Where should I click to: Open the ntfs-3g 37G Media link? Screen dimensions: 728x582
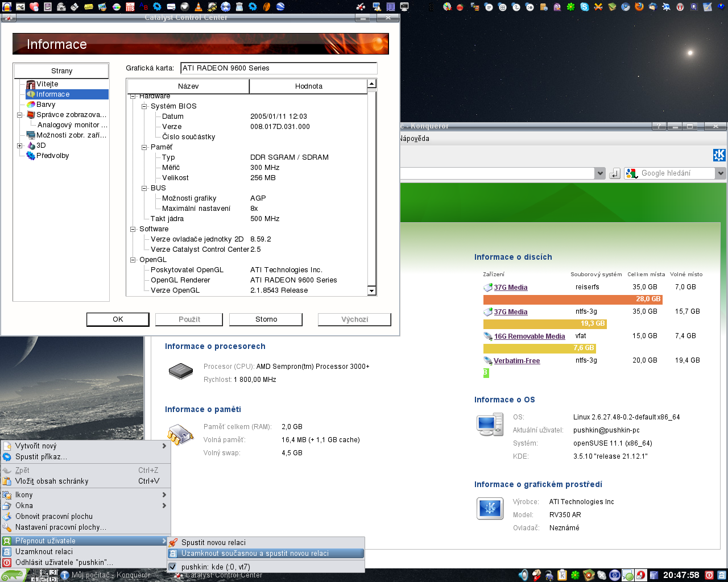click(511, 312)
